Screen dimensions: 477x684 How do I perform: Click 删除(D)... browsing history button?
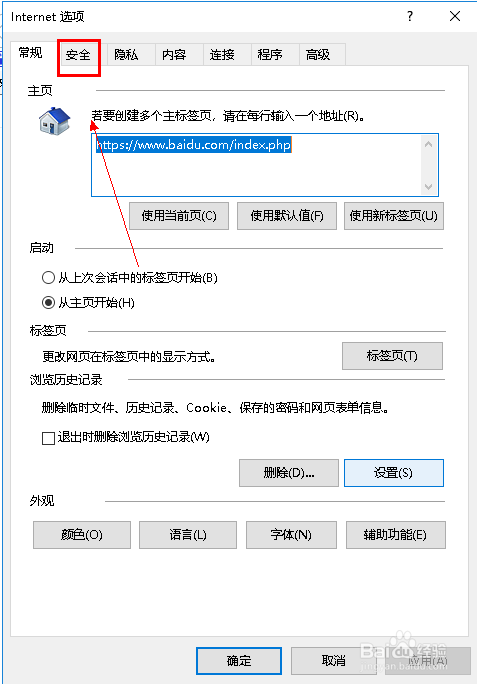pyautogui.click(x=289, y=473)
